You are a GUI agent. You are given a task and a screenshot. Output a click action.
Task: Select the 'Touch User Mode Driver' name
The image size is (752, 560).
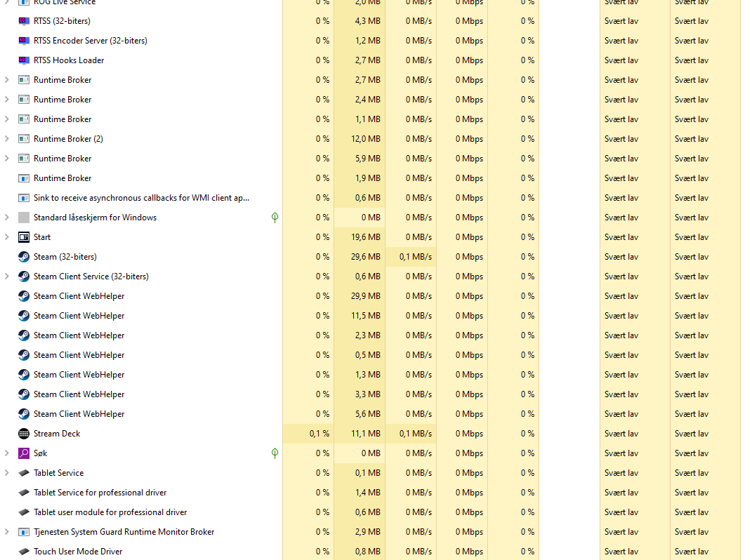[x=78, y=552]
